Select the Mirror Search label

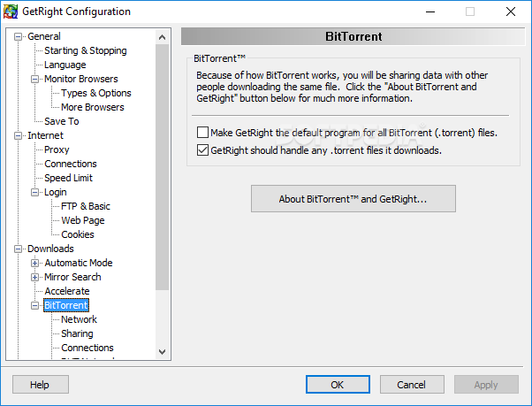tap(72, 277)
